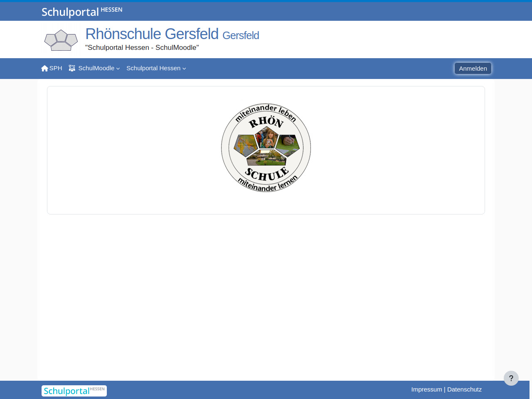Click the girl's photo inside the emblem

pyautogui.click(x=267, y=138)
